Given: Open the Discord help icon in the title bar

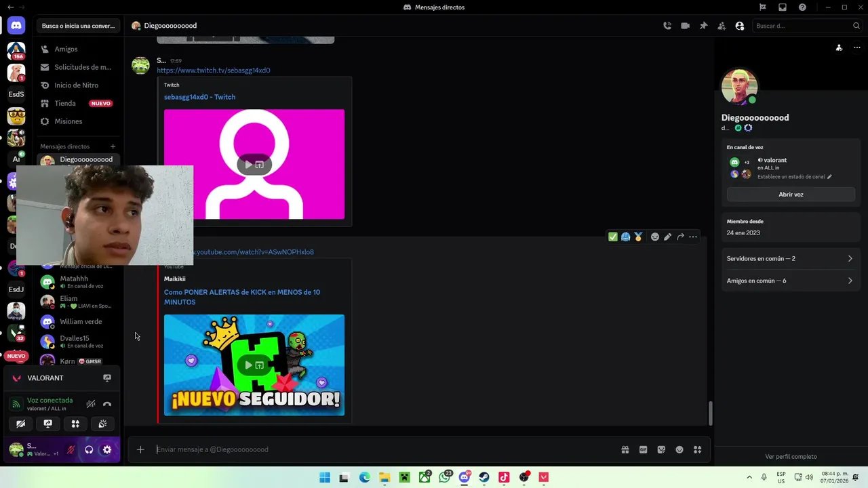Looking at the screenshot, I should tap(803, 7).
